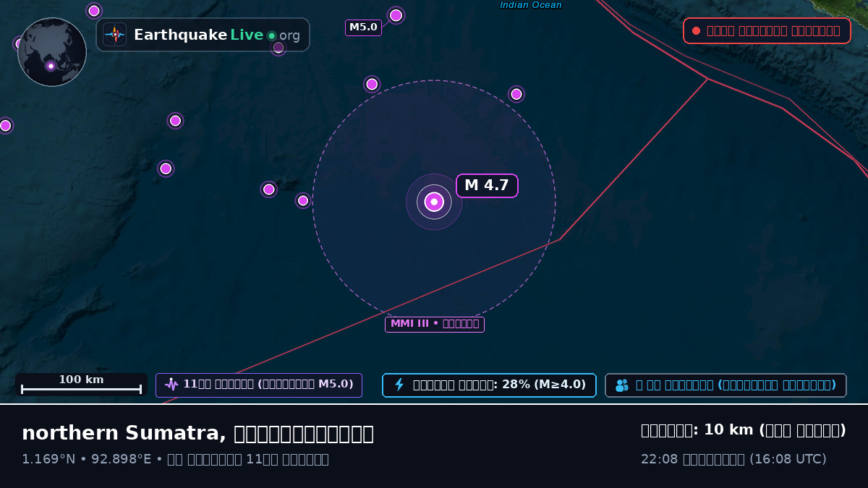Open the mini globe locator thumbnail
This screenshot has height=488, width=868.
pos(52,52)
